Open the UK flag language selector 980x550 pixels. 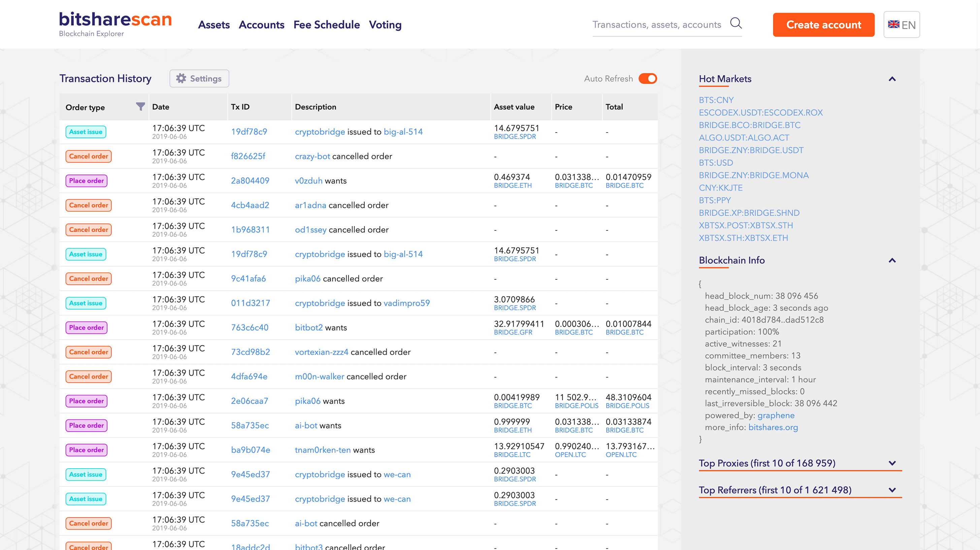(x=901, y=25)
